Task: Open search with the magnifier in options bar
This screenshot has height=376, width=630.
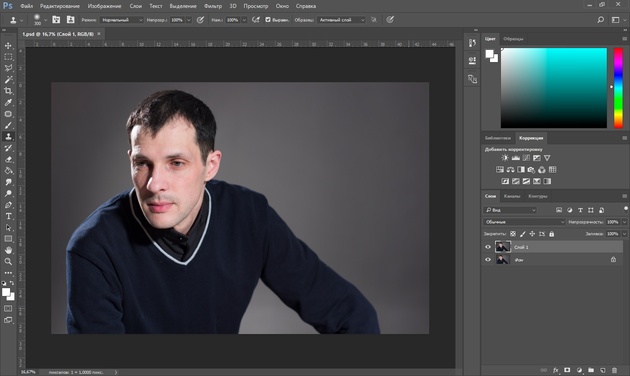Action: 600,20
